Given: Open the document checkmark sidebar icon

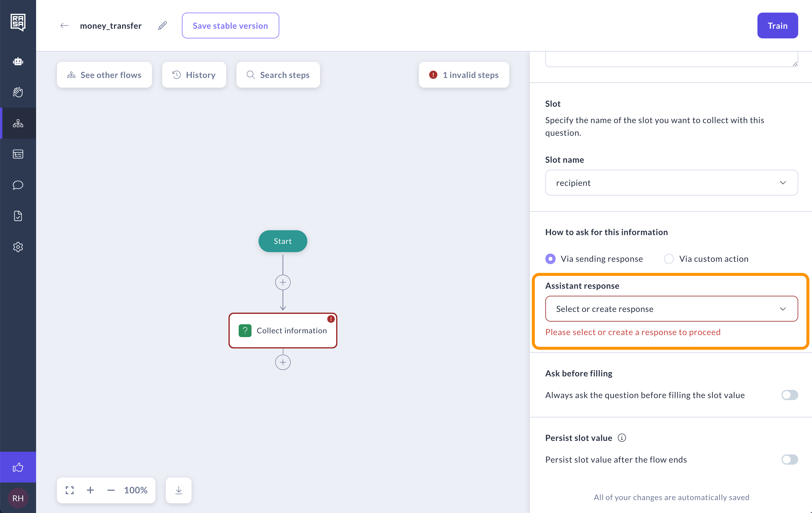Looking at the screenshot, I should (18, 216).
